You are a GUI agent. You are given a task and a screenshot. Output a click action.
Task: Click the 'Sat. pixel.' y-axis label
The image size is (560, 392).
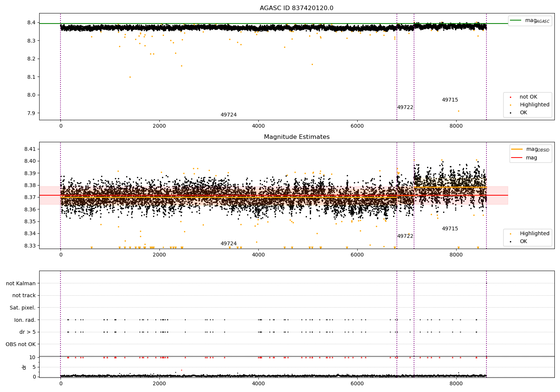[x=23, y=308]
